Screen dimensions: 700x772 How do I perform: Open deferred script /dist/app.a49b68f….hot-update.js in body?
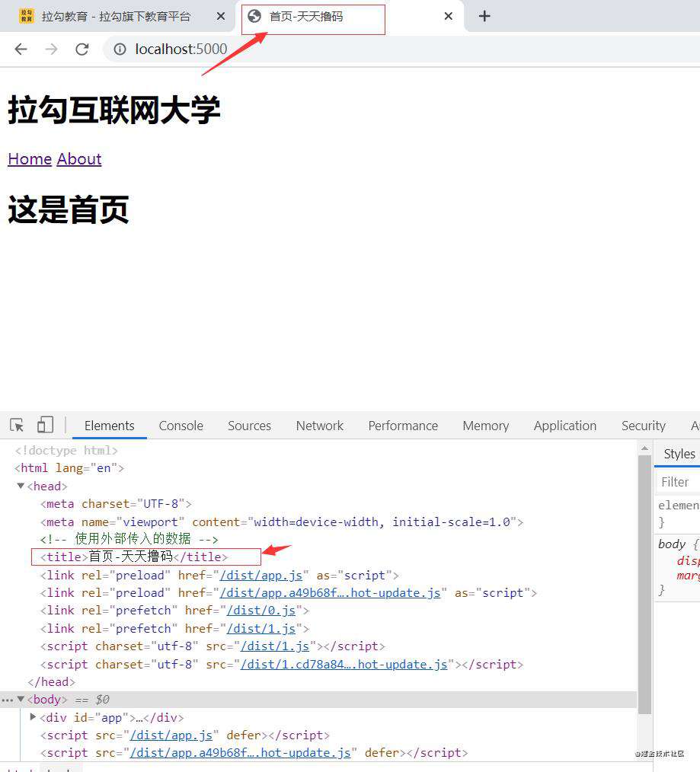[x=240, y=753]
